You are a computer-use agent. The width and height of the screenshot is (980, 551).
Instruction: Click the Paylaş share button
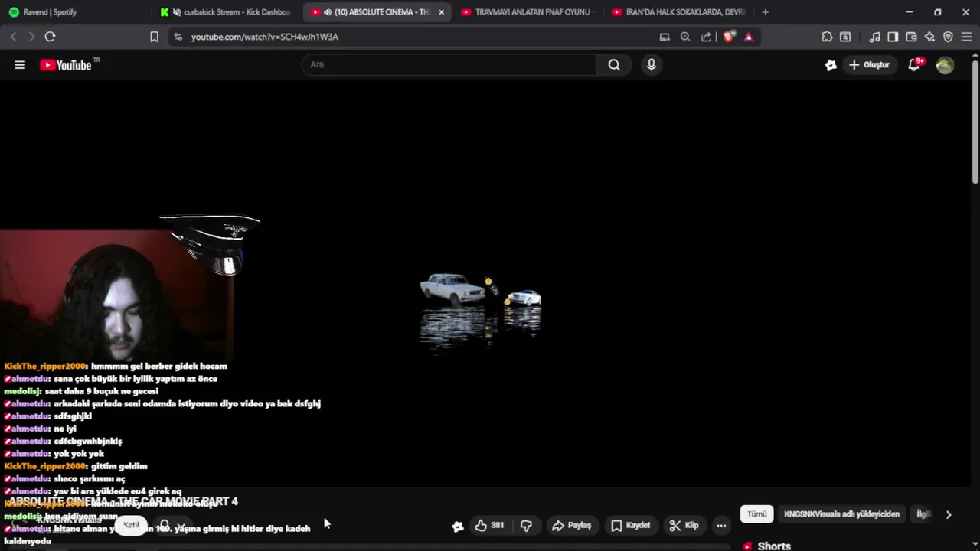[572, 526]
